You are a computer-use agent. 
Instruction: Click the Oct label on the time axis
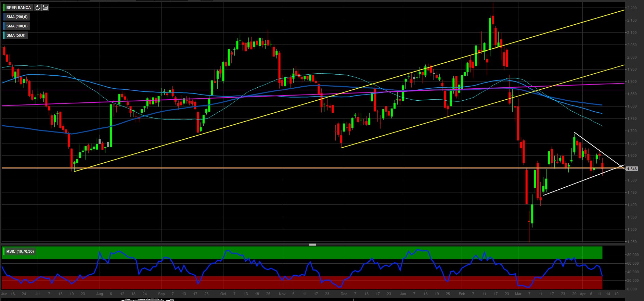click(223, 294)
